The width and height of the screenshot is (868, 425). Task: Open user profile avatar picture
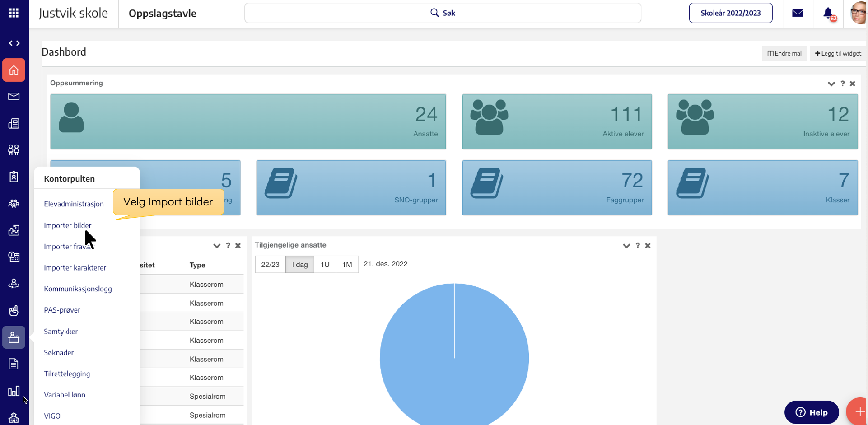click(859, 13)
